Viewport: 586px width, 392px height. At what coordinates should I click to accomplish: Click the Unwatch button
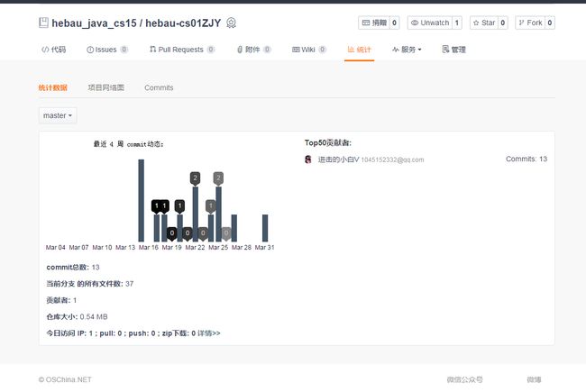click(x=430, y=23)
